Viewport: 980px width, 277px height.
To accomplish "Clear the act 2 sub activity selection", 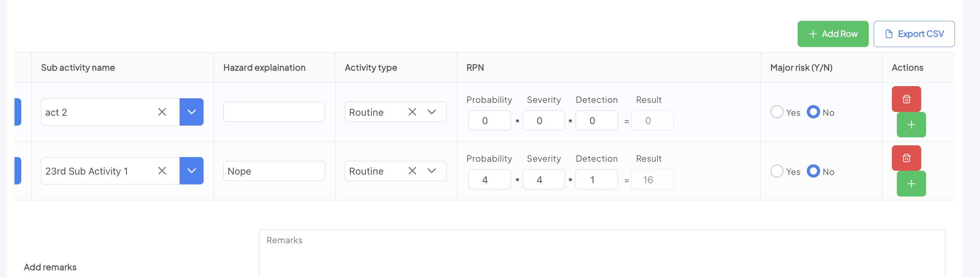I will pyautogui.click(x=162, y=112).
